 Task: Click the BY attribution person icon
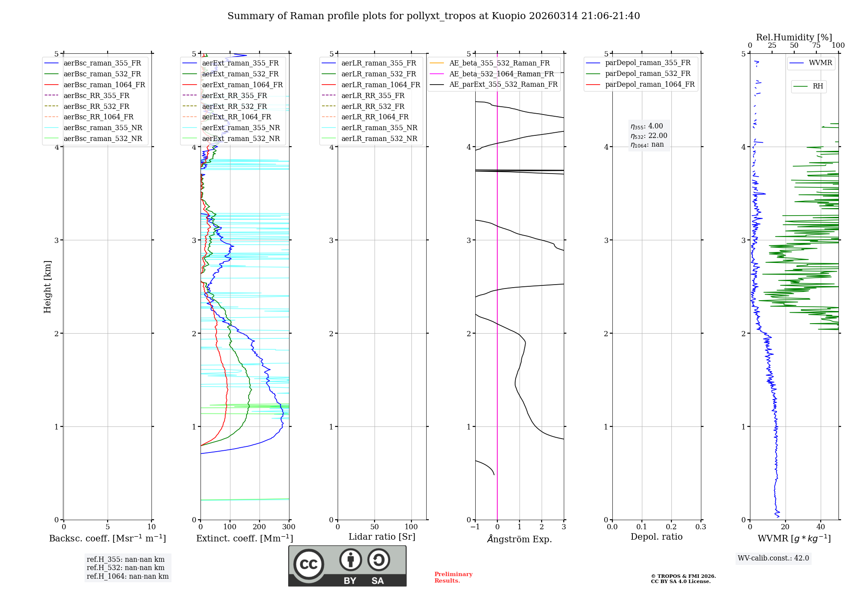pyautogui.click(x=351, y=560)
